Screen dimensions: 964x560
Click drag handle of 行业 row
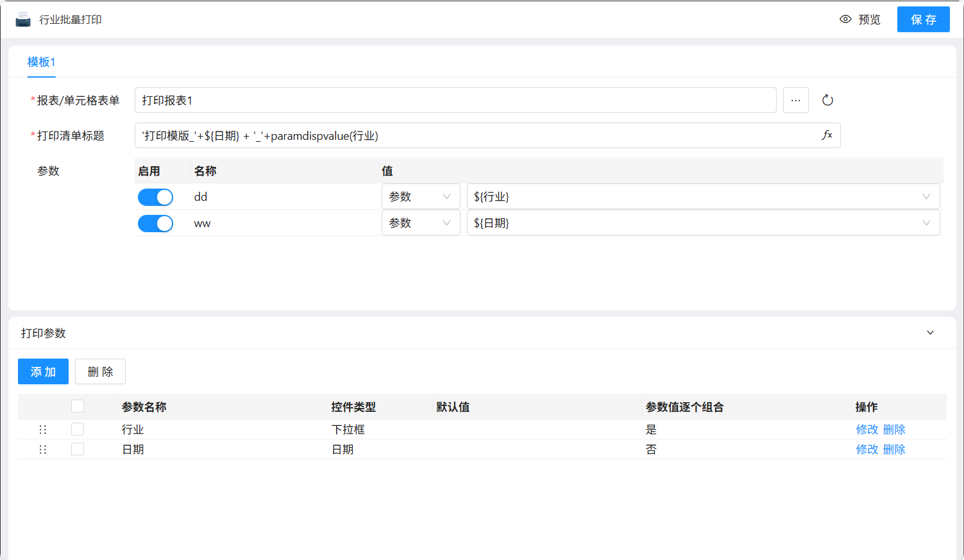[x=43, y=430]
